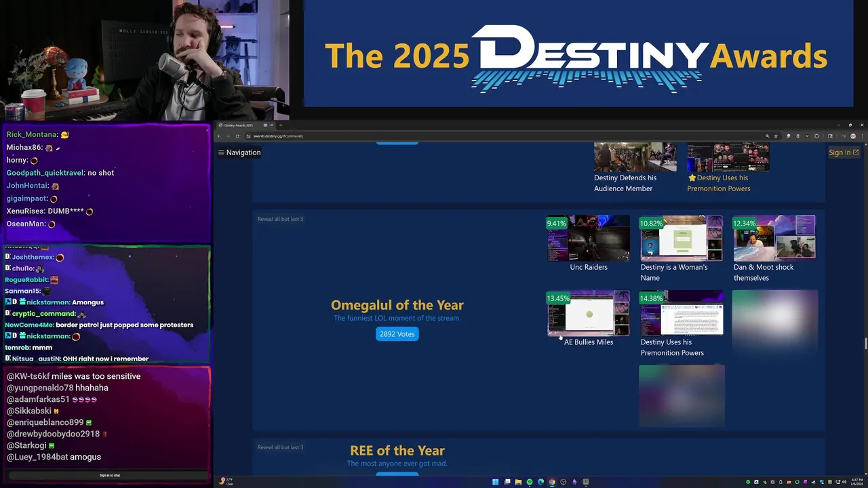Click the 2892 Votes button
This screenshot has height=488, width=868.
point(397,333)
